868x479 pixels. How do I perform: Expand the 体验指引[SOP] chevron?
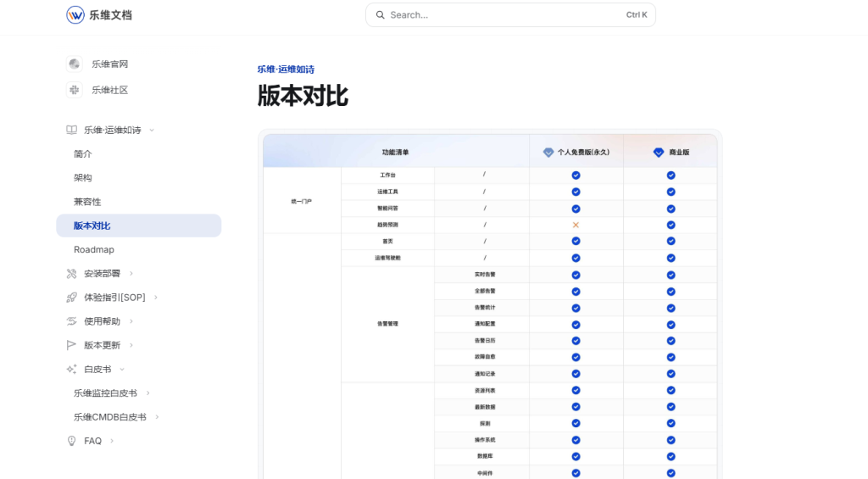pyautogui.click(x=156, y=298)
